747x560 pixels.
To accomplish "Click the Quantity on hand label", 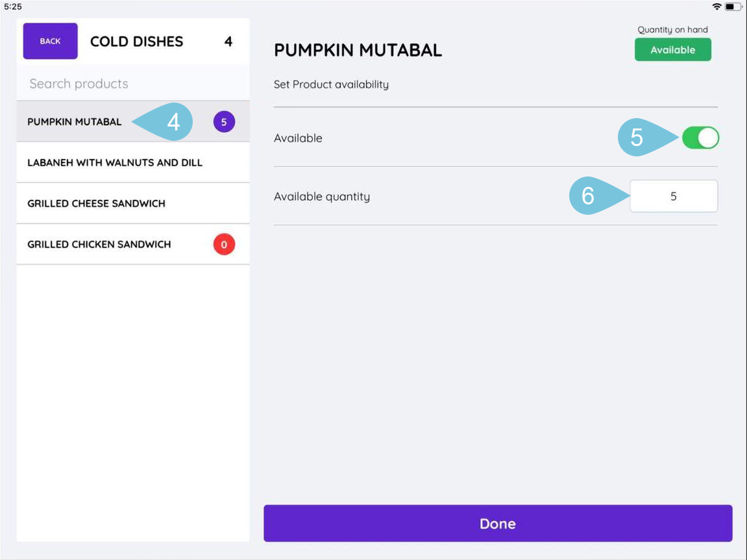I will pyautogui.click(x=672, y=29).
